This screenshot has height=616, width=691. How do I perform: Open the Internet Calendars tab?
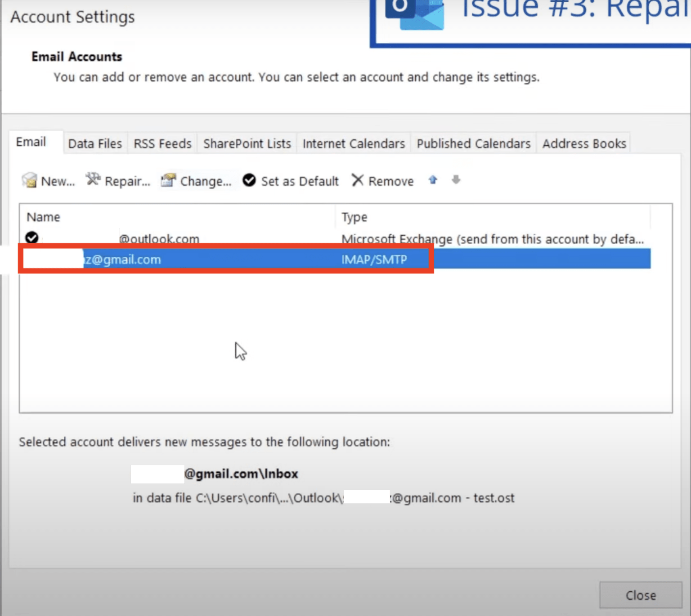pos(353,143)
